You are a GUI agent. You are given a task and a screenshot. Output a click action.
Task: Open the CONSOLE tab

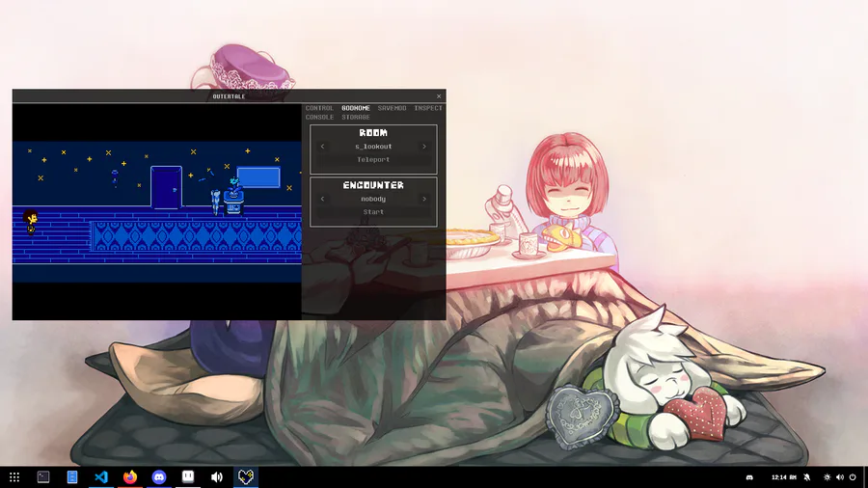tap(319, 118)
